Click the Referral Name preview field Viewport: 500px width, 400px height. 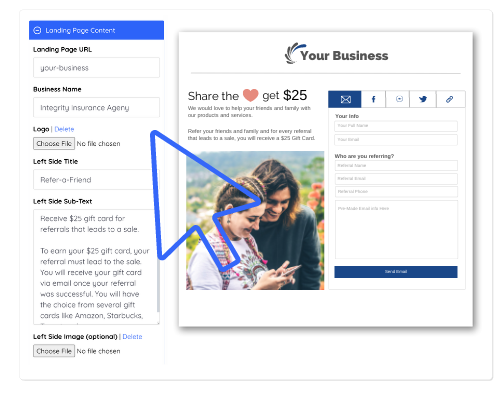[396, 166]
